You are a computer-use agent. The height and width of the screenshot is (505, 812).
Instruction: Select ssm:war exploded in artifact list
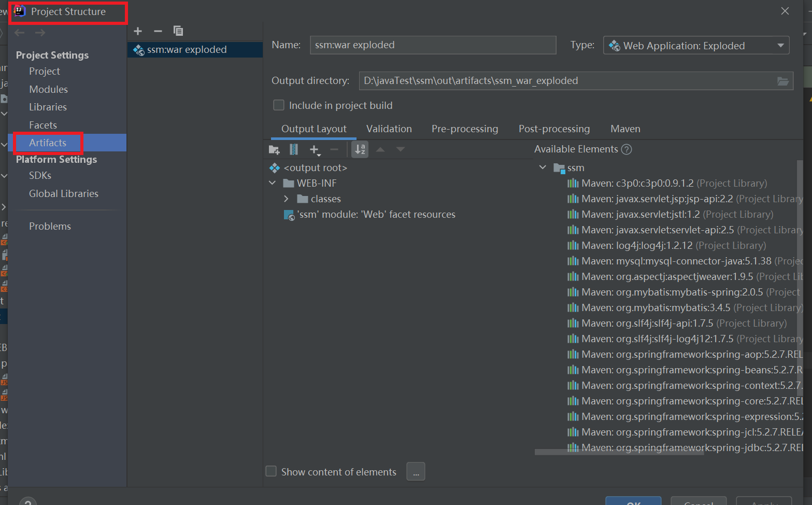click(x=195, y=50)
